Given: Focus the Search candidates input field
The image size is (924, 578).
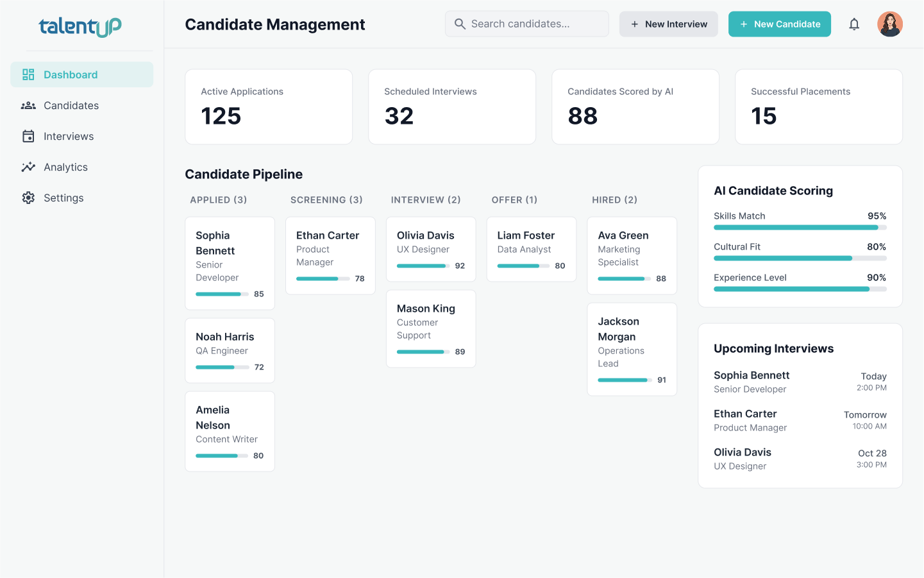Looking at the screenshot, I should pos(535,24).
